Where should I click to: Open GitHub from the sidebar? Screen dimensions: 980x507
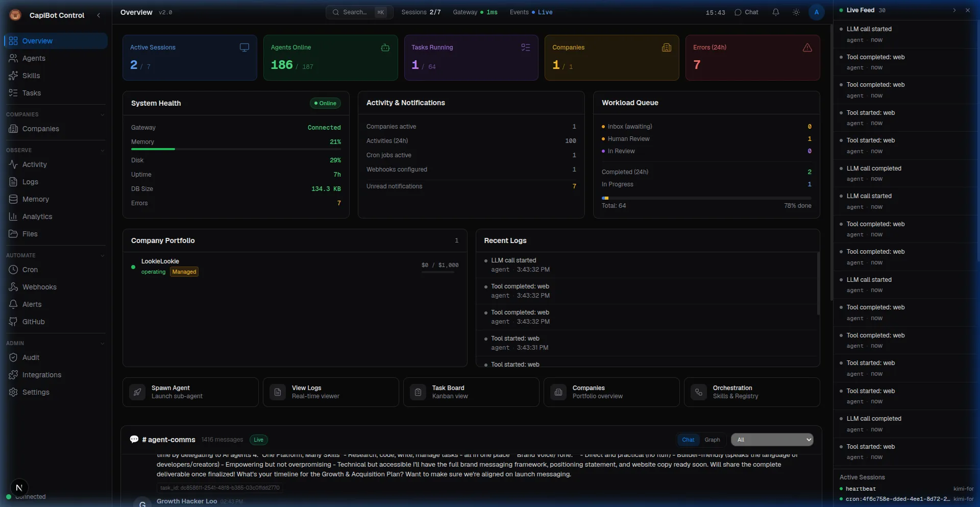(x=33, y=322)
